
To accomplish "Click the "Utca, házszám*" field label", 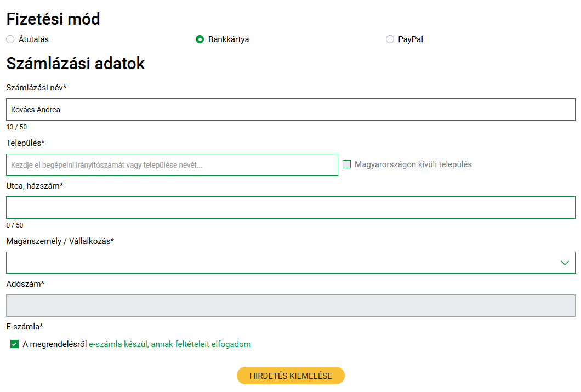I will coord(35,186).
